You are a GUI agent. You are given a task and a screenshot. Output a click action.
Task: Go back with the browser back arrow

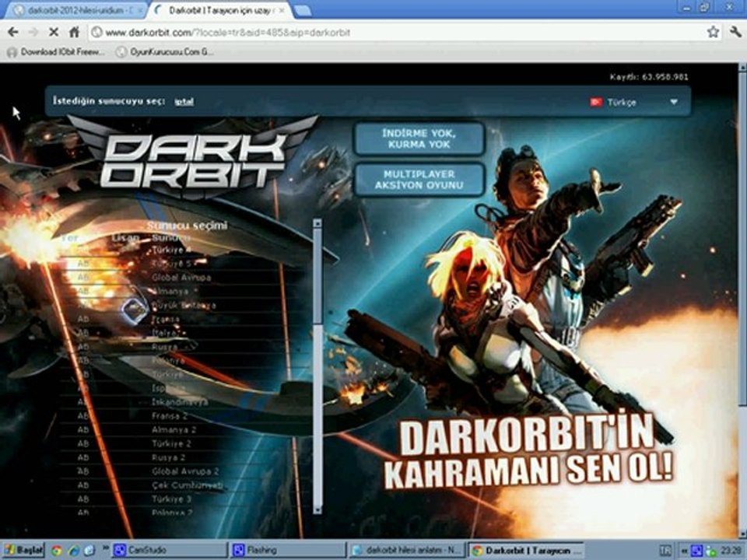[x=13, y=32]
